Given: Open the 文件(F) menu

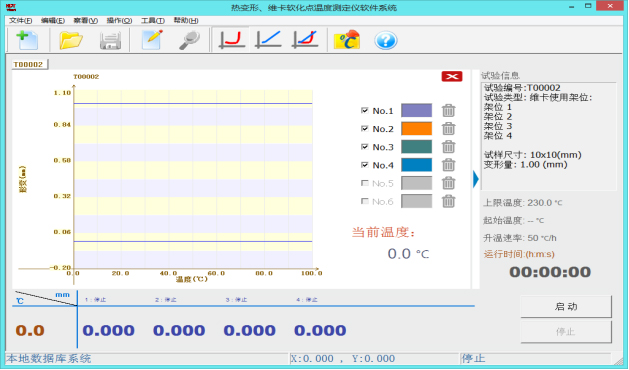Looking at the screenshot, I should [x=20, y=20].
